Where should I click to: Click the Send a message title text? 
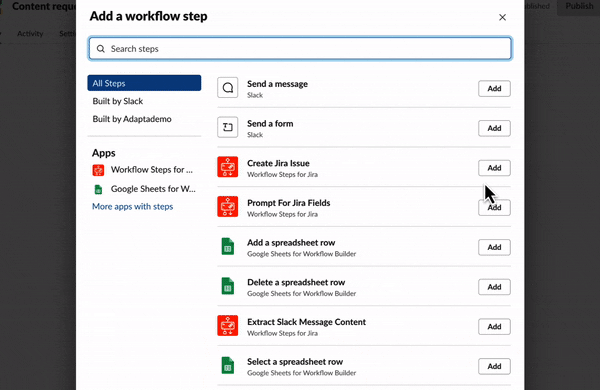pyautogui.click(x=277, y=84)
